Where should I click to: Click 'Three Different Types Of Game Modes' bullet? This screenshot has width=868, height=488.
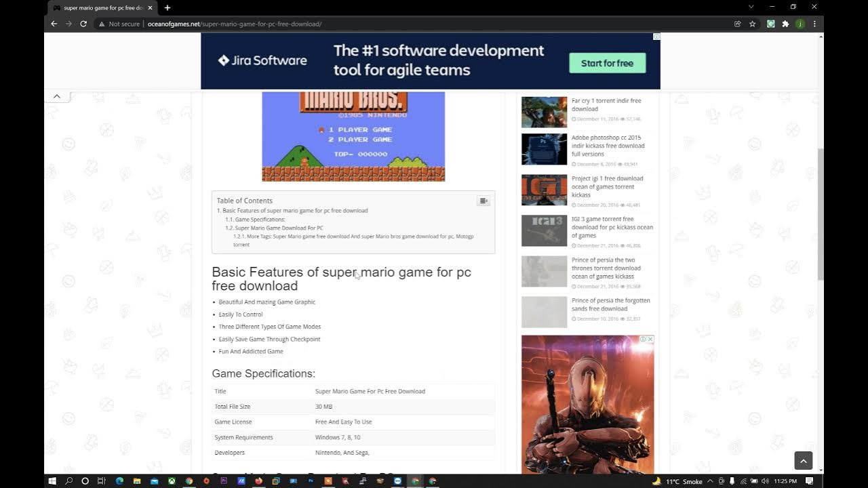pos(270,327)
